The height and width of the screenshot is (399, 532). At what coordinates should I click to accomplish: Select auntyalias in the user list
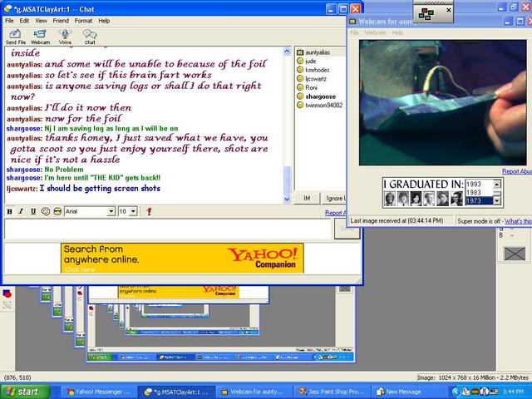click(x=318, y=52)
